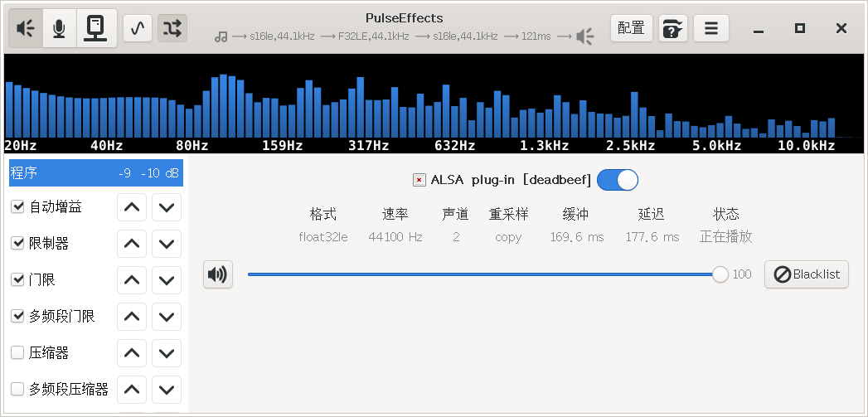The image size is (868, 417).
Task: Enable the 多频段压缩器 checkbox
Action: click(x=17, y=390)
